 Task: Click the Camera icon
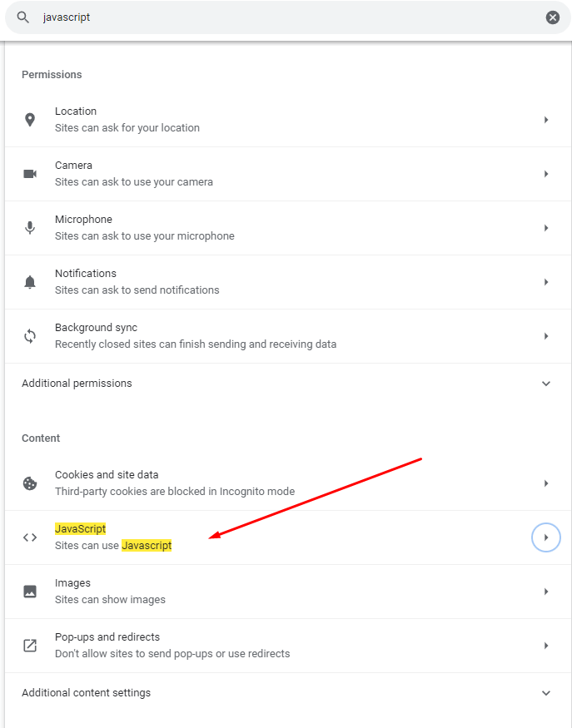coord(30,174)
